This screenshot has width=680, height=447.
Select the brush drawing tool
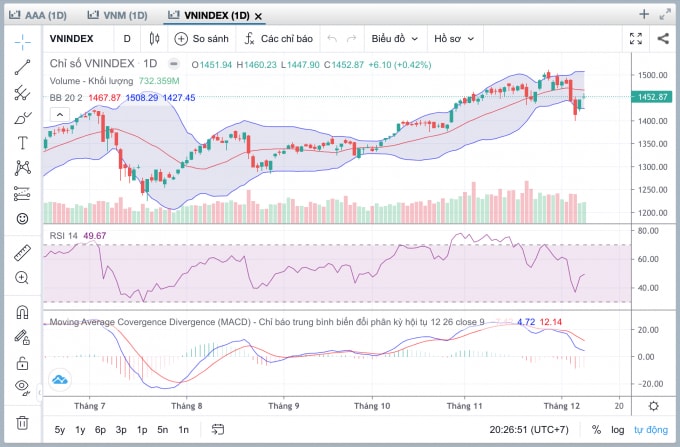coord(23,118)
